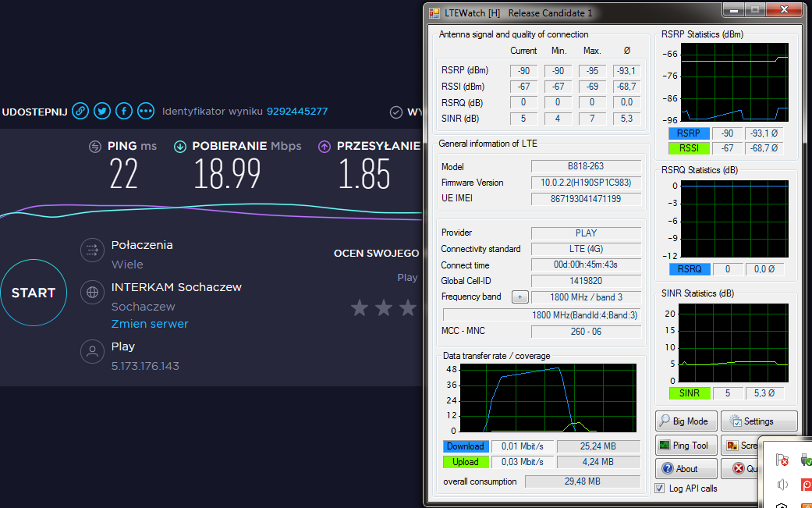This screenshot has height=508, width=812.
Task: Toggle the Log API calls checkbox
Action: pyautogui.click(x=660, y=488)
